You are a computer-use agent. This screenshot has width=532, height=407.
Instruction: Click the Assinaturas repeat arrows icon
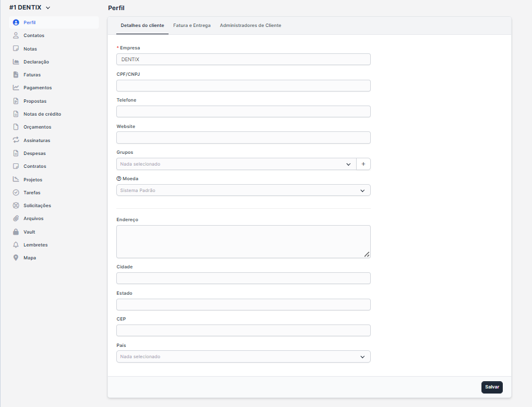click(16, 140)
